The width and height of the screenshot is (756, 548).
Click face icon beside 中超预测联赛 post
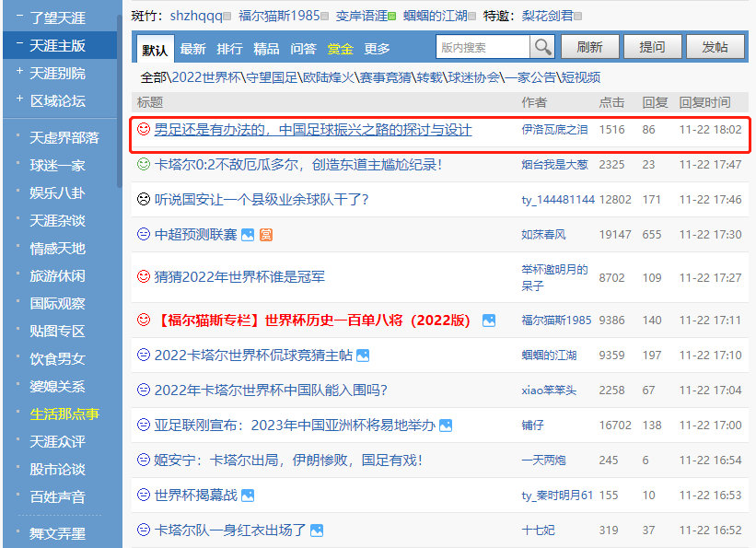pos(144,234)
